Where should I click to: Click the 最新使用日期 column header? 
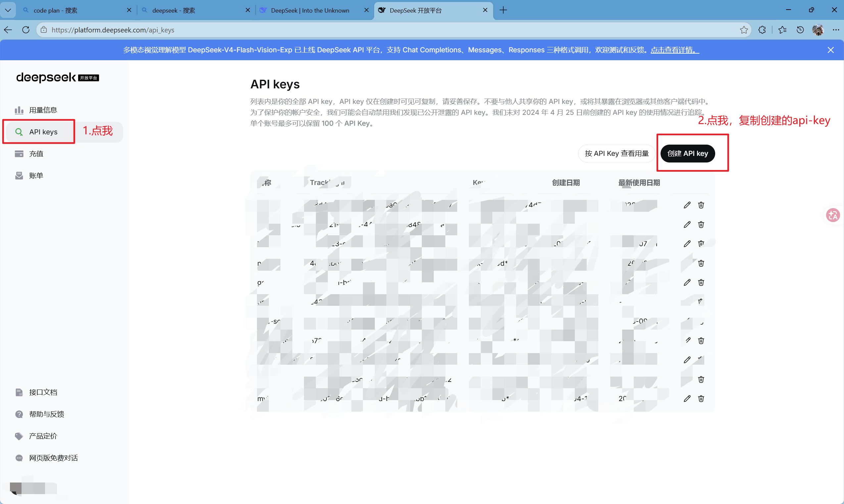(x=639, y=183)
